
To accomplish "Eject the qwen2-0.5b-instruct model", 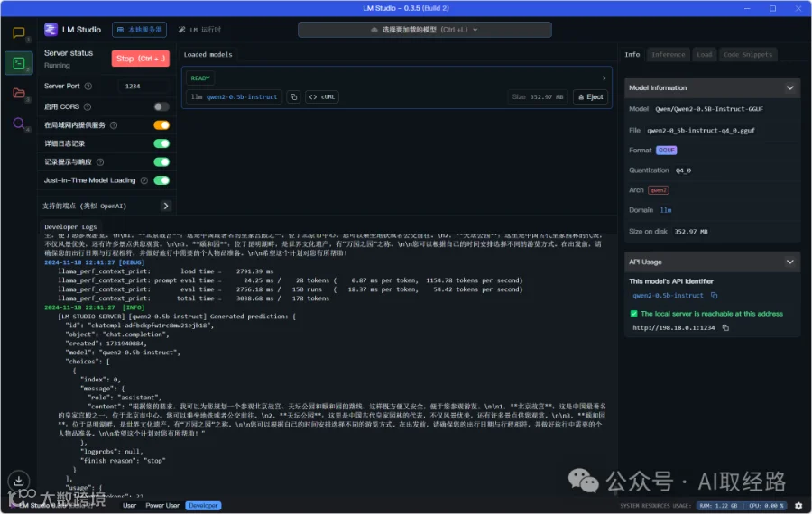I will click(590, 96).
